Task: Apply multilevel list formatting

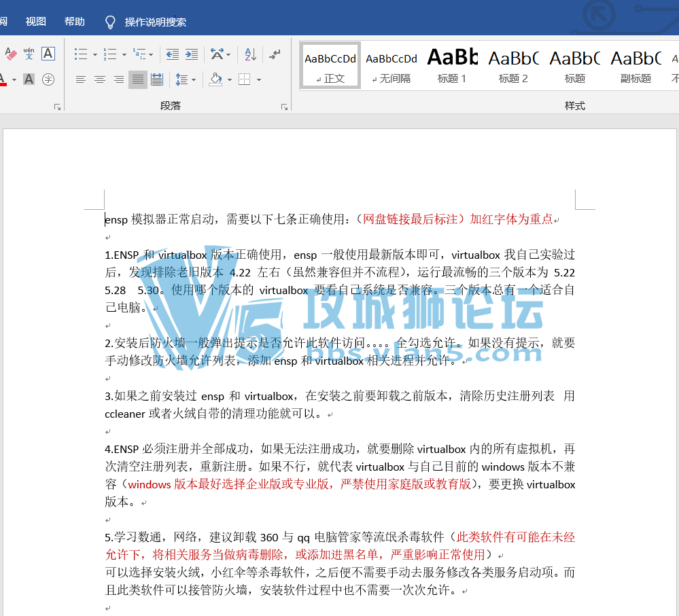Action: coord(139,54)
